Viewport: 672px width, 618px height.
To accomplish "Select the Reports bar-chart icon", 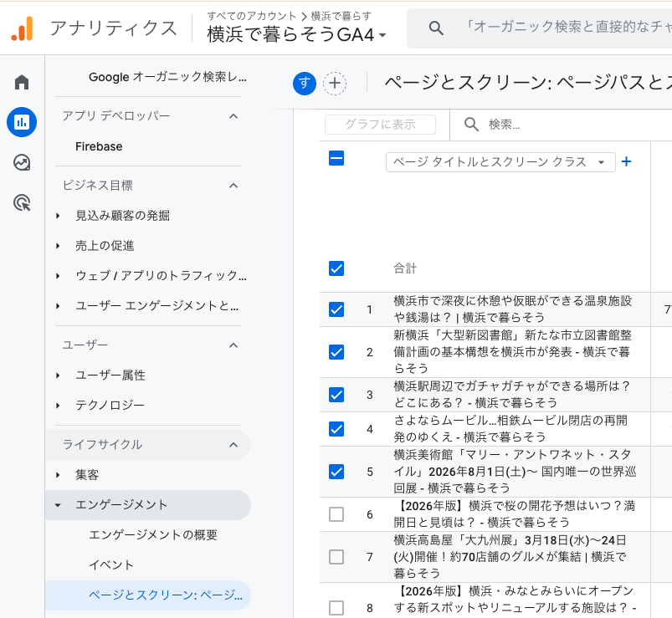I will pos(21,122).
